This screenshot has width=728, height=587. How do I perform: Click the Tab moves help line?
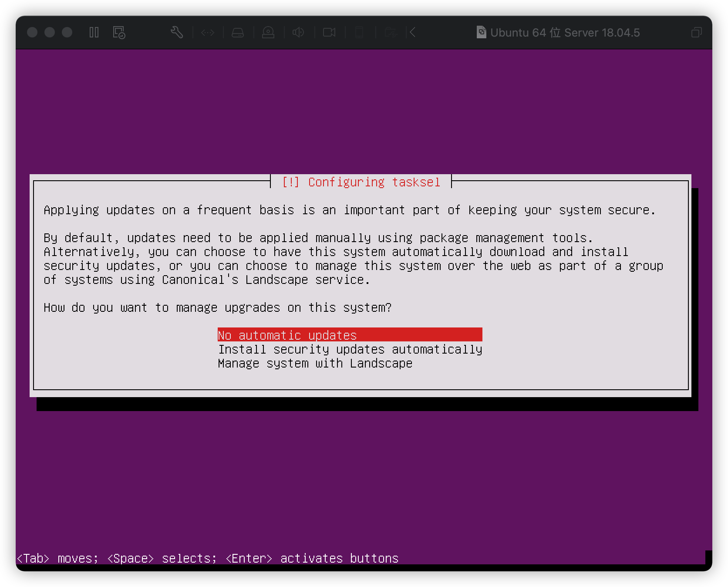(208, 558)
